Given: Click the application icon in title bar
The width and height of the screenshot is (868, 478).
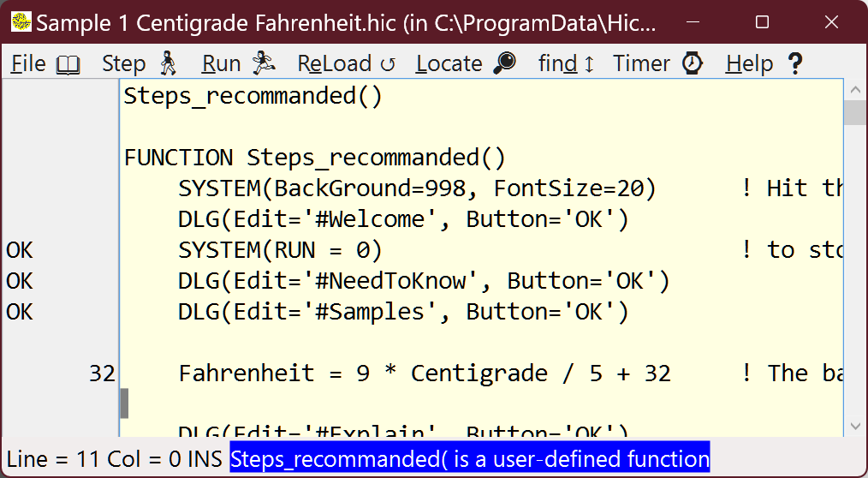Looking at the screenshot, I should click(x=21, y=22).
